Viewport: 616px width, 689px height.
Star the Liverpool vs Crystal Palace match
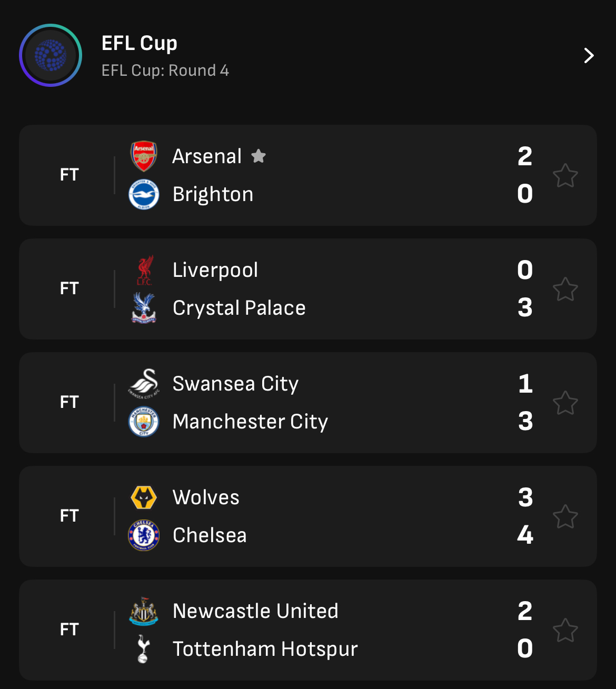pos(565,289)
